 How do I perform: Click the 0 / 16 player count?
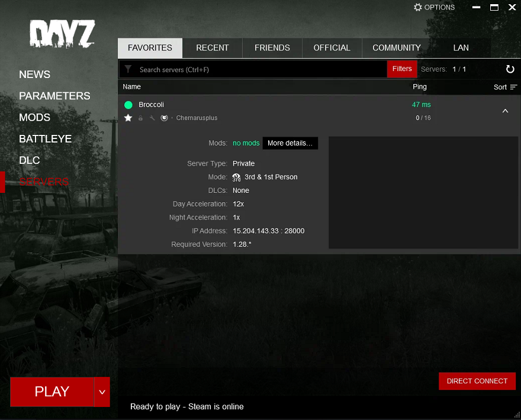(x=423, y=118)
